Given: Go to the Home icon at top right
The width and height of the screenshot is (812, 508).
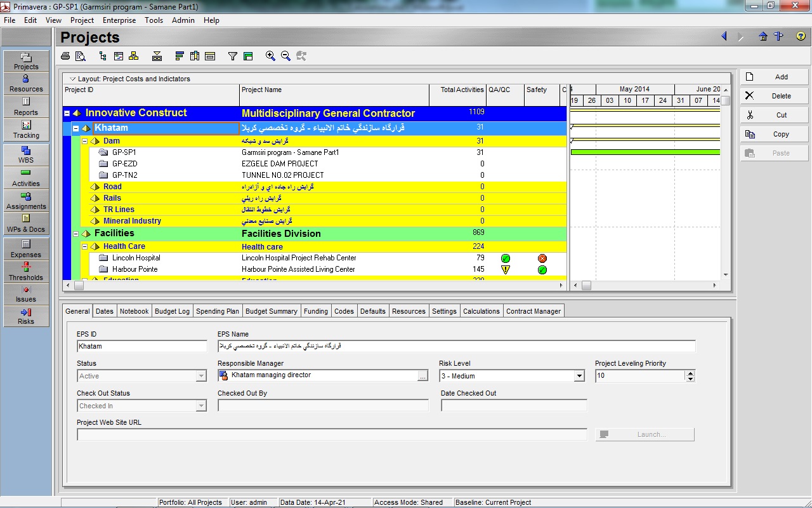Looking at the screenshot, I should (763, 36).
